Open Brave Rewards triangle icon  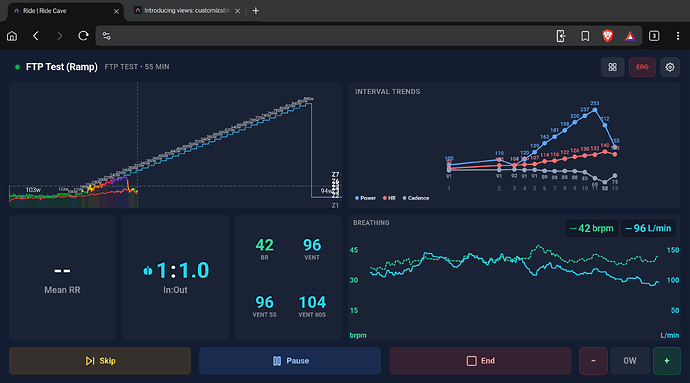pyautogui.click(x=630, y=36)
